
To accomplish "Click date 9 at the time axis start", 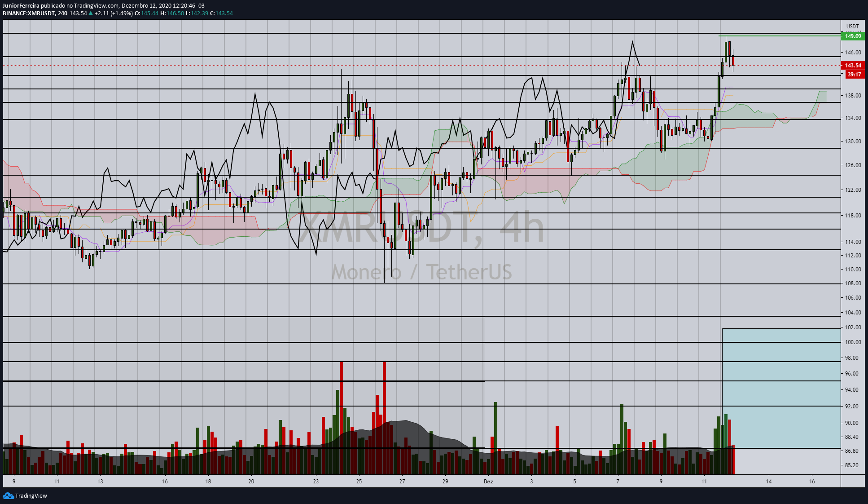I will pos(14,482).
